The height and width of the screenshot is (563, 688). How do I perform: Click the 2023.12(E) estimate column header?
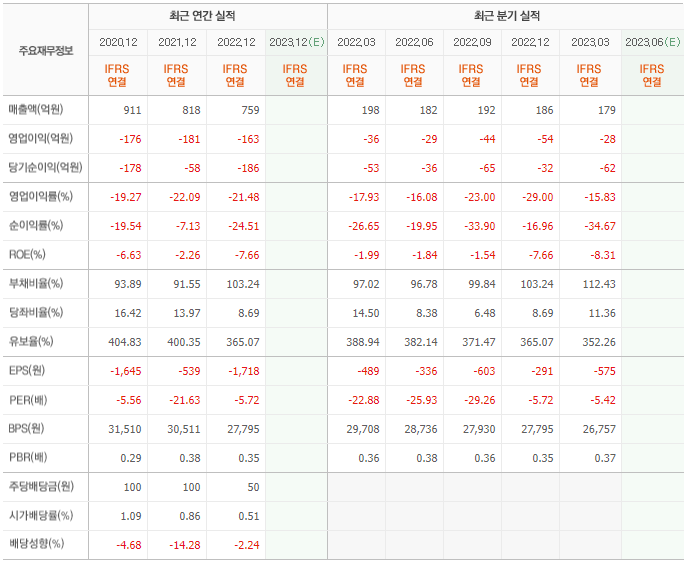point(297,42)
